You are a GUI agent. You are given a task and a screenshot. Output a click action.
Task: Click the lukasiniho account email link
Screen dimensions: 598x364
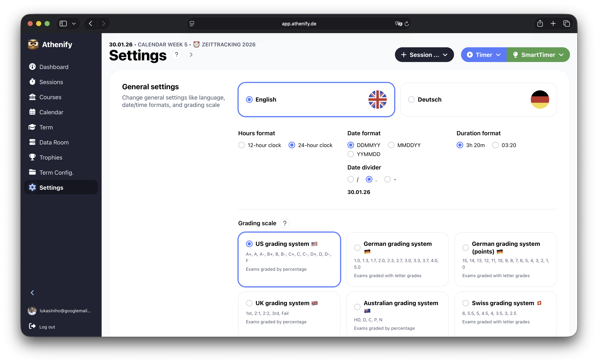65,311
